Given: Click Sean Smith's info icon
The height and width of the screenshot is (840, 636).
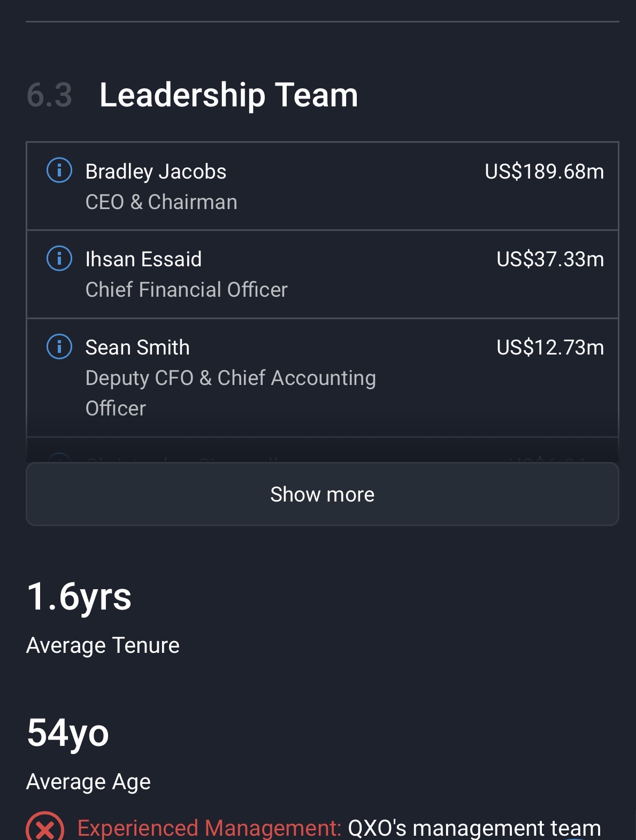Looking at the screenshot, I should [59, 347].
